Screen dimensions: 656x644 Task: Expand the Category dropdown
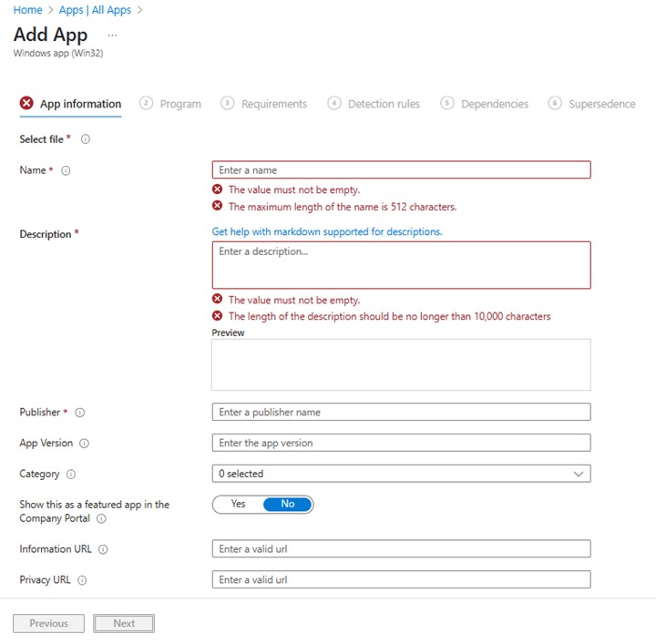coord(401,474)
